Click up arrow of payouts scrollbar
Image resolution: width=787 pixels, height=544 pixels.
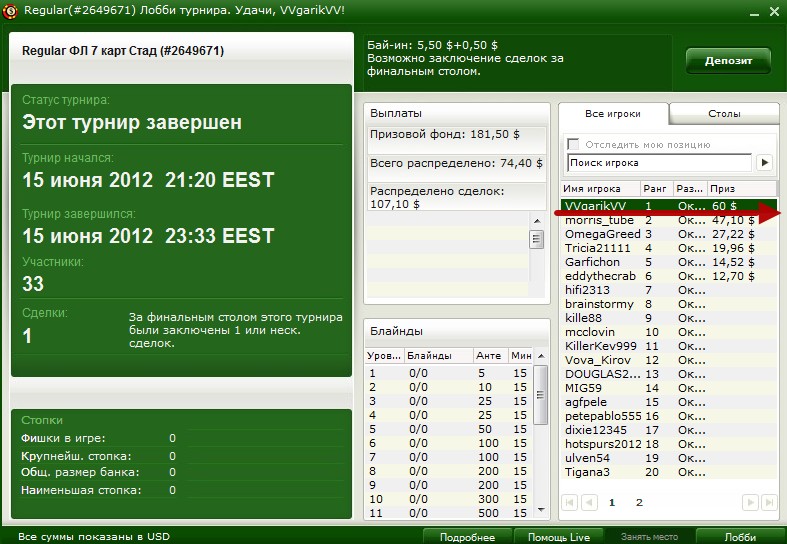pyautogui.click(x=537, y=221)
